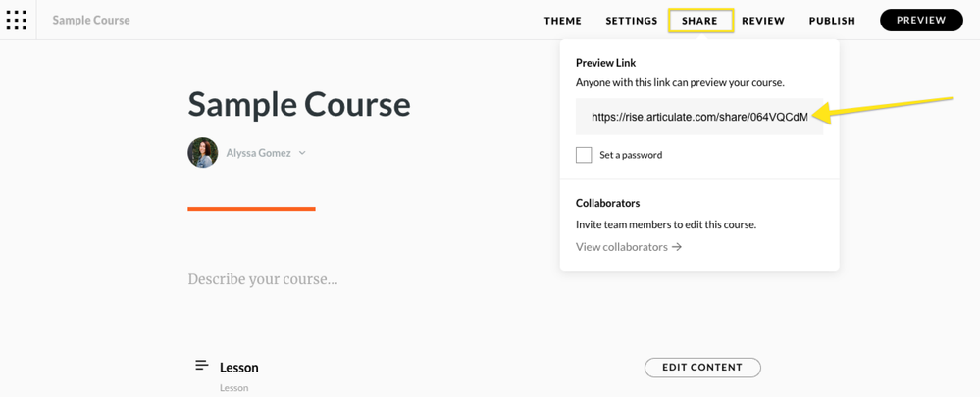This screenshot has width=980, height=397.
Task: Click the Sample Course heading title
Action: 299,104
